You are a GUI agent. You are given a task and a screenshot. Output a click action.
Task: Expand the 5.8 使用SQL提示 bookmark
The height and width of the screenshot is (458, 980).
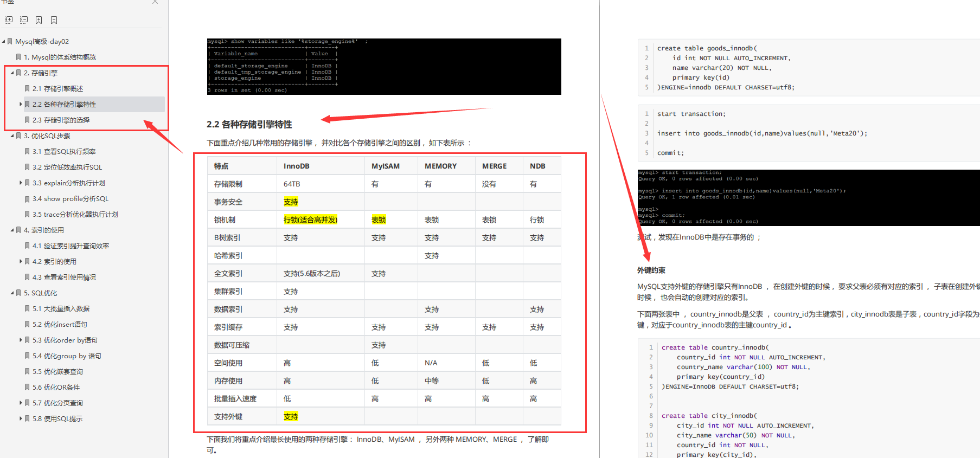coord(21,418)
